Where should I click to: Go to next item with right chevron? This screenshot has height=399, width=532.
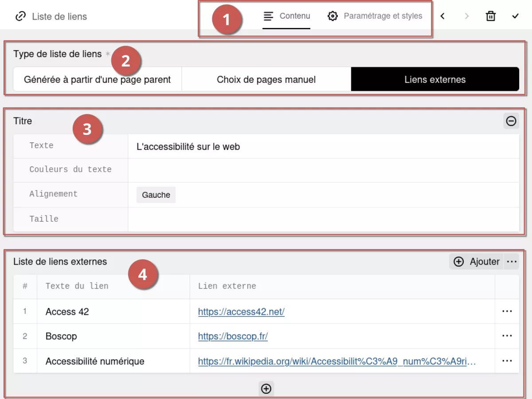(466, 16)
